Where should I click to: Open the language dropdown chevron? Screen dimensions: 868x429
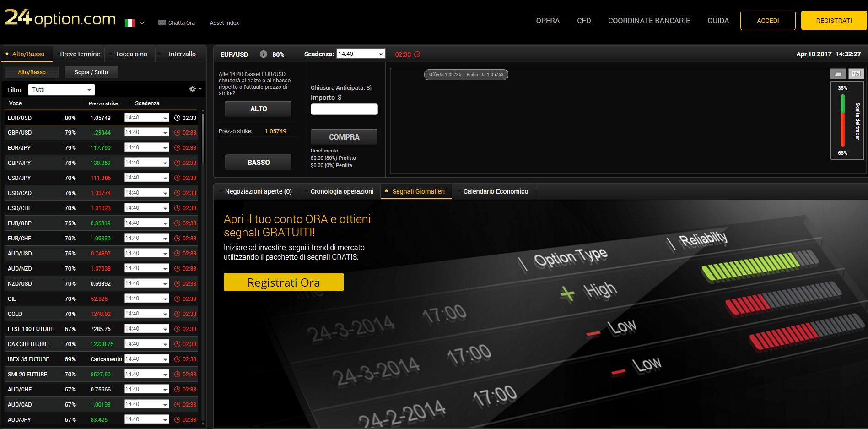[x=142, y=23]
